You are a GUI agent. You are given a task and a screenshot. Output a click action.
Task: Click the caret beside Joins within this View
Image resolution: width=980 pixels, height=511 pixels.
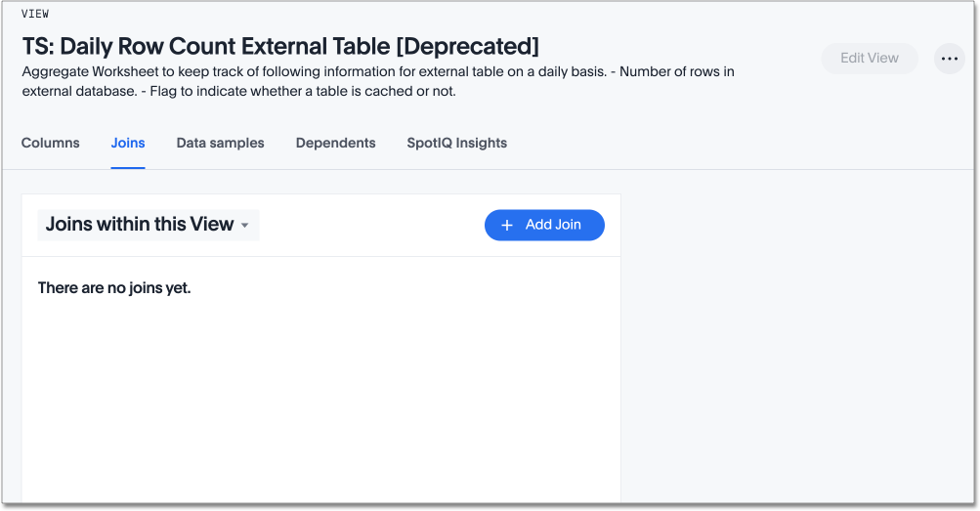(245, 226)
